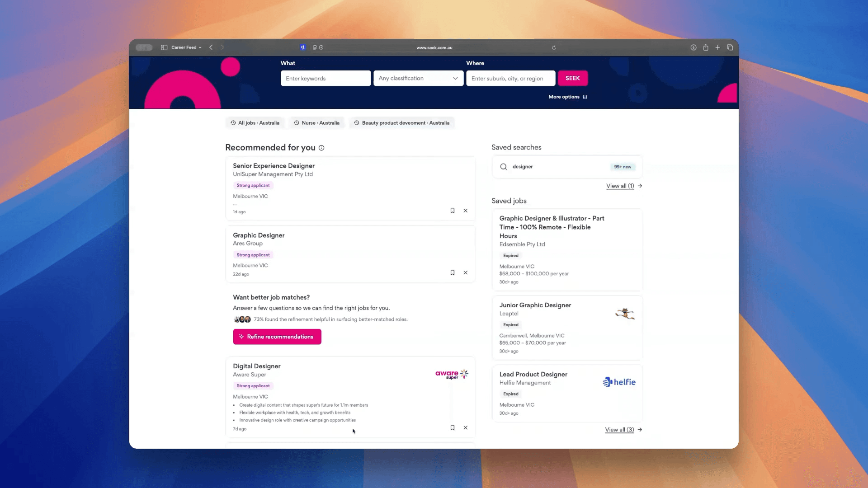The height and width of the screenshot is (488, 868).
Task: Click the Strong applicant badge on Digital Designer
Action: tap(253, 386)
